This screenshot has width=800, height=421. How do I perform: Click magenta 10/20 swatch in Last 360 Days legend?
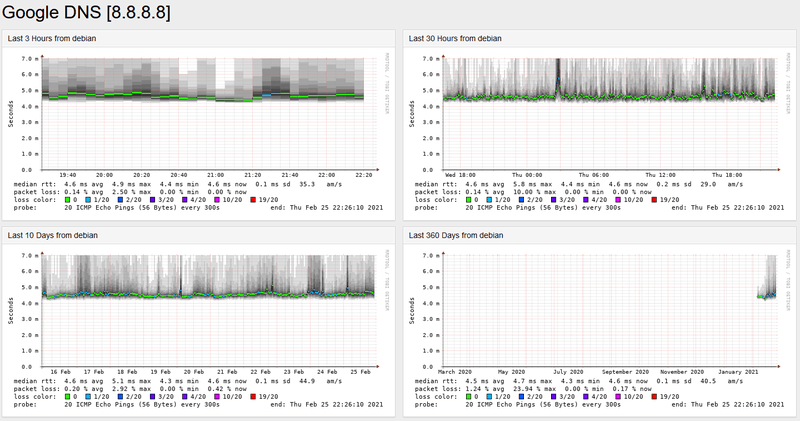(x=619, y=397)
